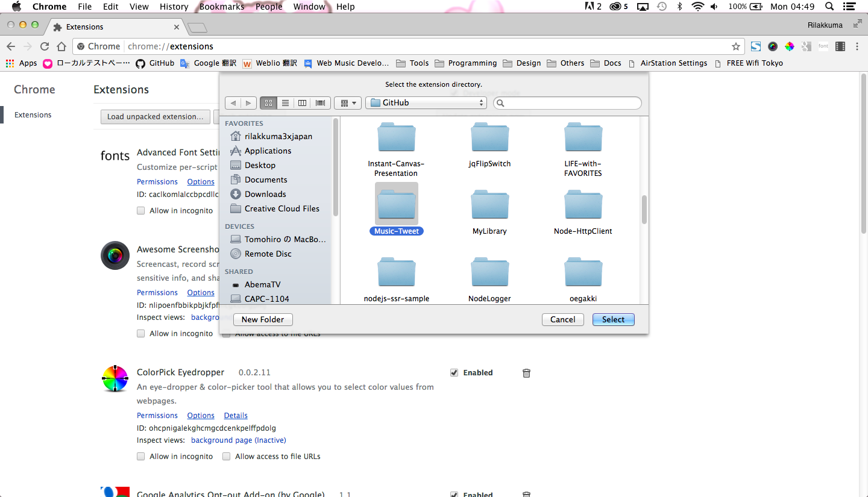Click the ColorPick Eyedropper toolbar icon
The image size is (868, 497).
[789, 46]
